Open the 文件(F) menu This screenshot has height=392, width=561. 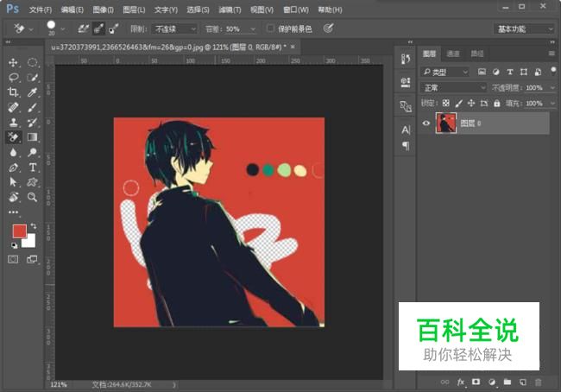click(x=41, y=9)
